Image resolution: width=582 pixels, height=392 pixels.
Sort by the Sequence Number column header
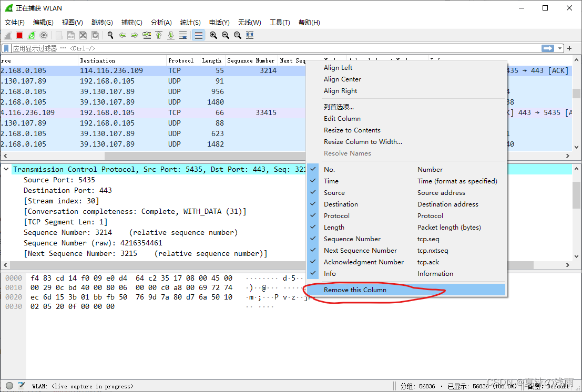pos(251,60)
